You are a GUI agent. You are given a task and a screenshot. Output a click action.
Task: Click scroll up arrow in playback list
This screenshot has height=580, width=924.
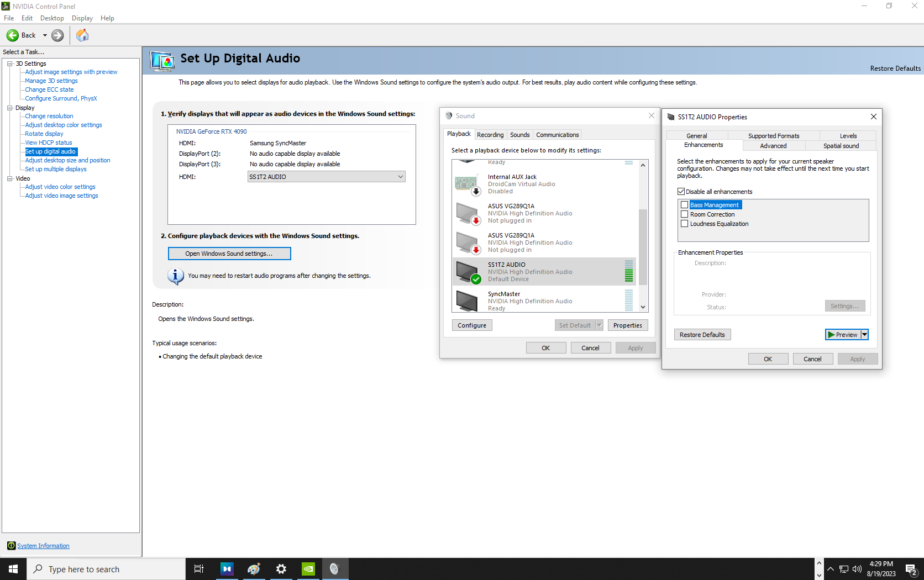(x=643, y=165)
